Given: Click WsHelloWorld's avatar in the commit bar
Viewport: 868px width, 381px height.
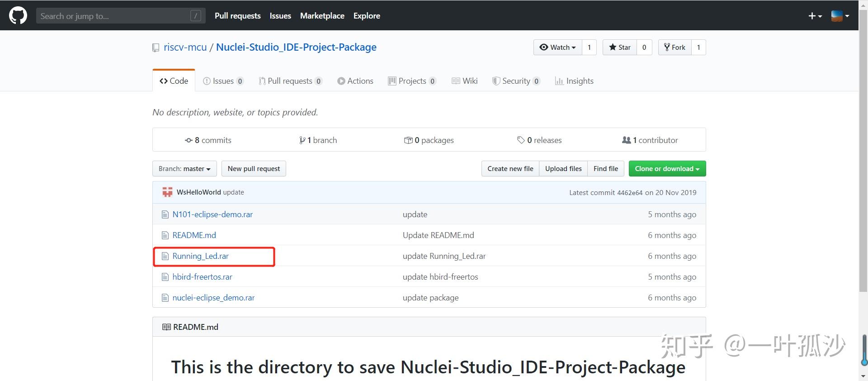Looking at the screenshot, I should point(167,192).
